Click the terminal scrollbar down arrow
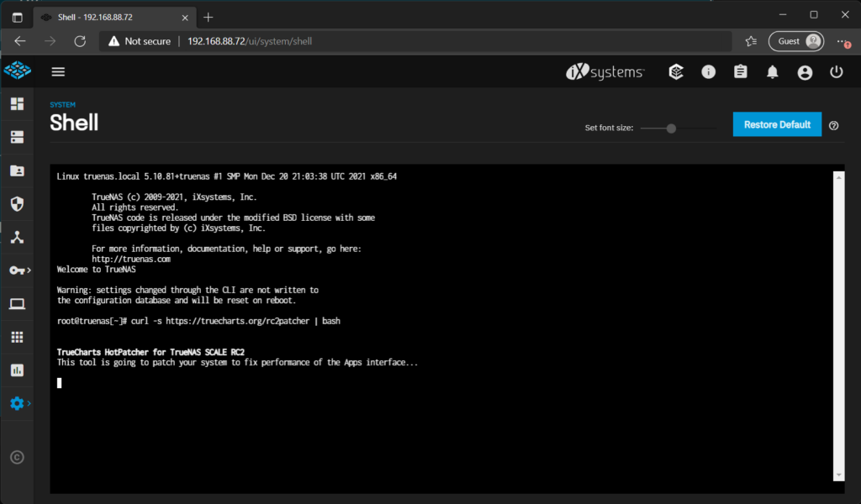This screenshot has height=504, width=861. [x=838, y=475]
